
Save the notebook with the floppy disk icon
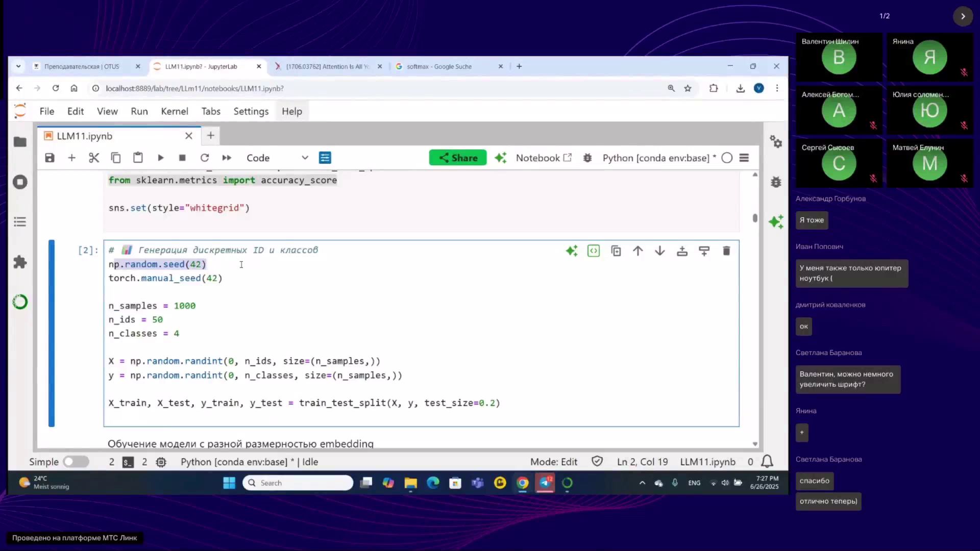click(50, 158)
